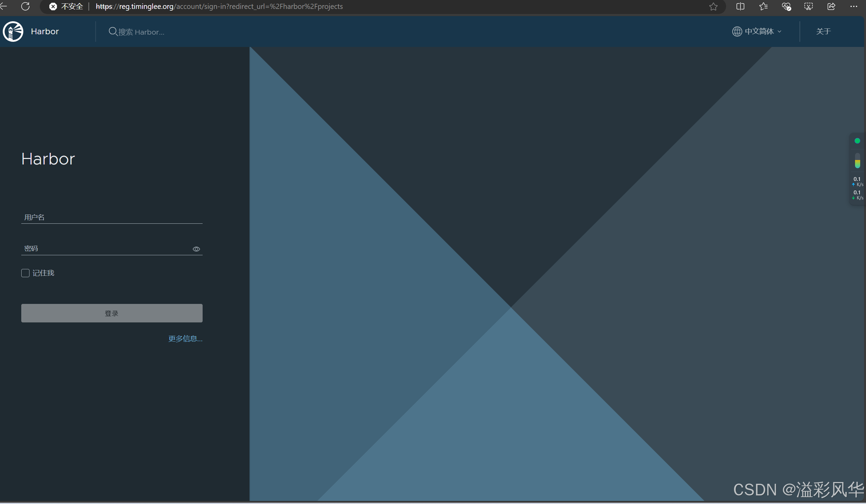Screen dimensions: 866x504
Task: Click the 搜索 Harbor... search box
Action: [x=141, y=32]
